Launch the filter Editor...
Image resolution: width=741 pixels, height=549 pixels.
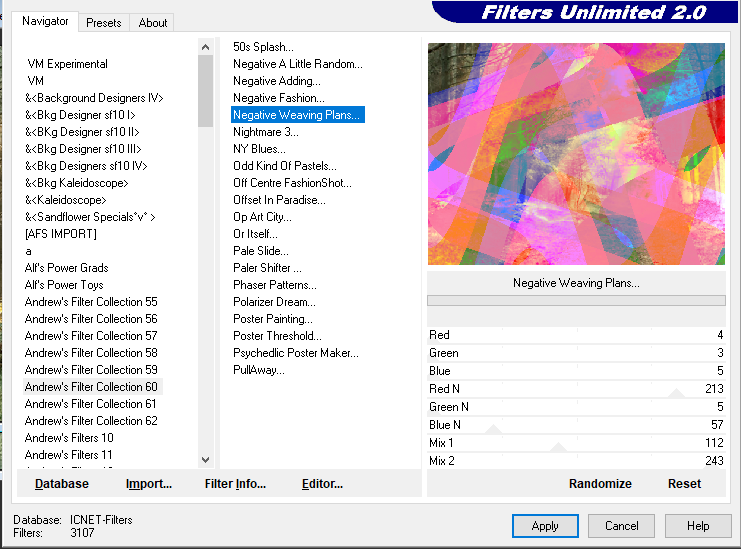[322, 484]
